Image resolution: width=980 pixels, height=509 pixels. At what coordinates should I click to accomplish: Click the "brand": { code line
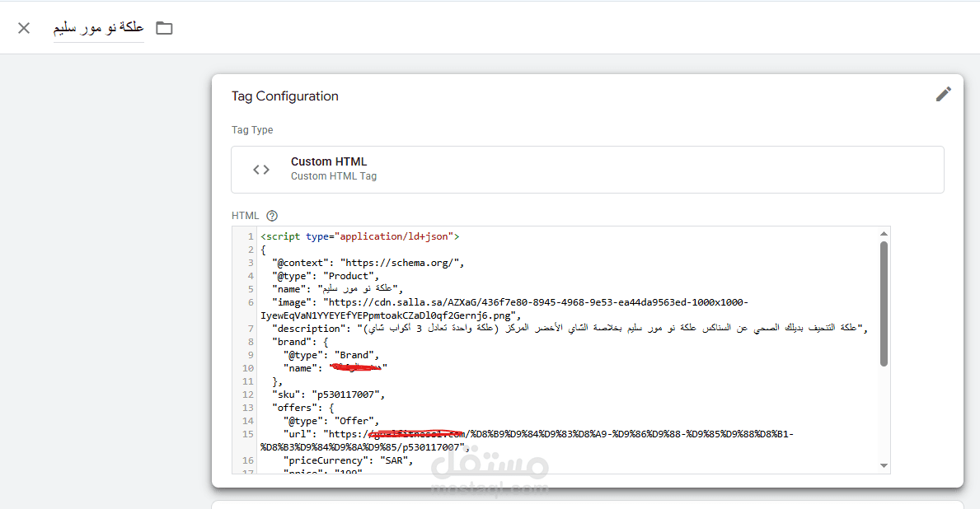click(300, 342)
